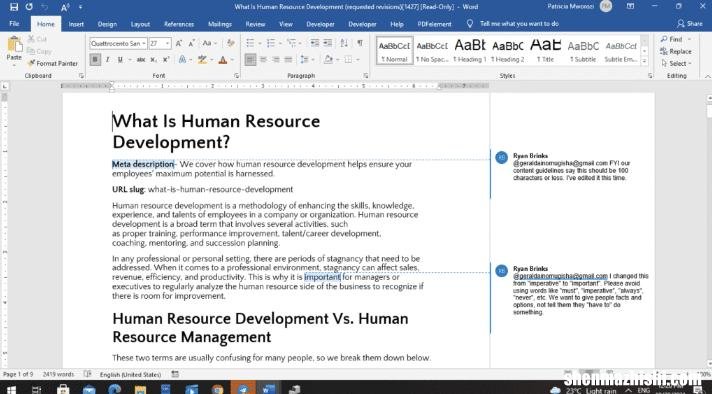Toggle superscript formatting
The image size is (712, 394).
tap(166, 59)
